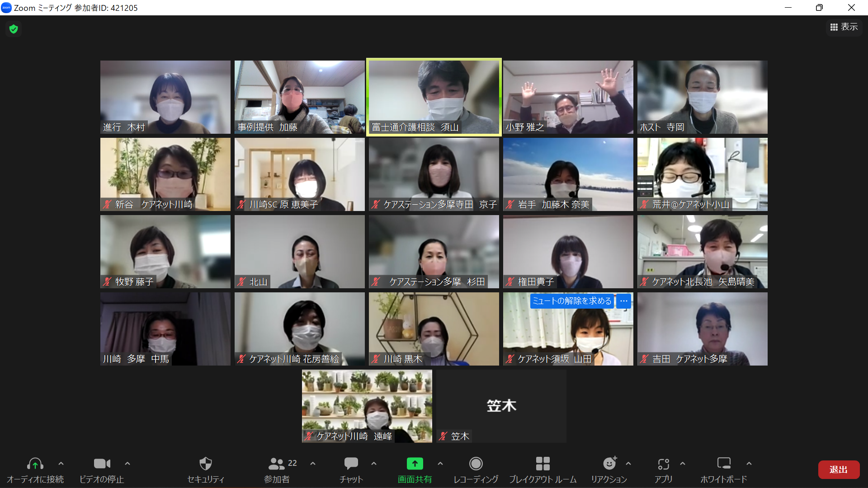
Task: Click the green 画面共有 share screen icon
Action: pos(415,464)
